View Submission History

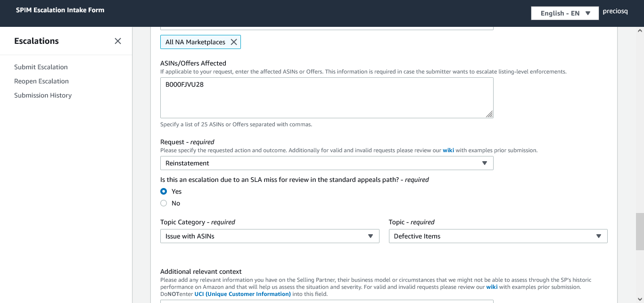click(43, 95)
